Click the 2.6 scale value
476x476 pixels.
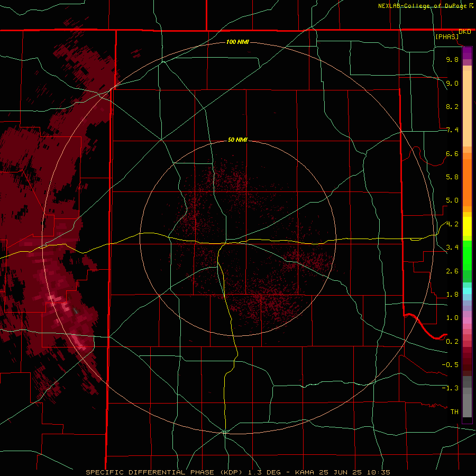(452, 271)
